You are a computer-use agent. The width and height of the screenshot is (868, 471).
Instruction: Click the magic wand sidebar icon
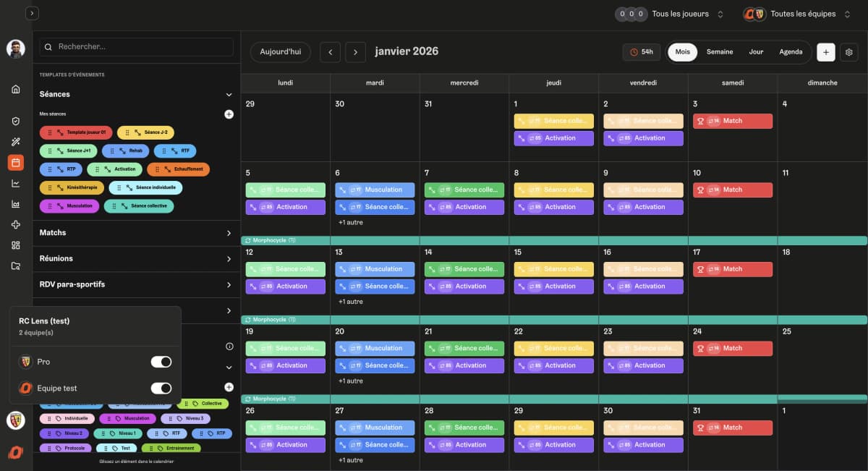click(x=16, y=142)
